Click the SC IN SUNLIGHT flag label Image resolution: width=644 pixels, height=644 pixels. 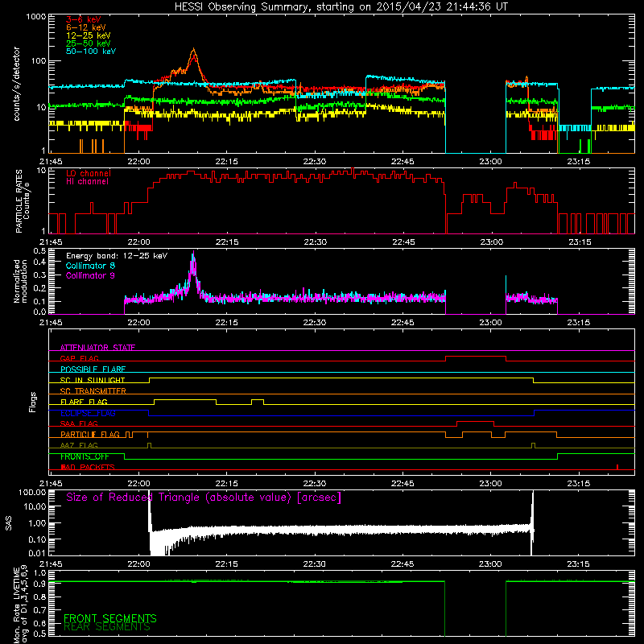click(x=93, y=380)
